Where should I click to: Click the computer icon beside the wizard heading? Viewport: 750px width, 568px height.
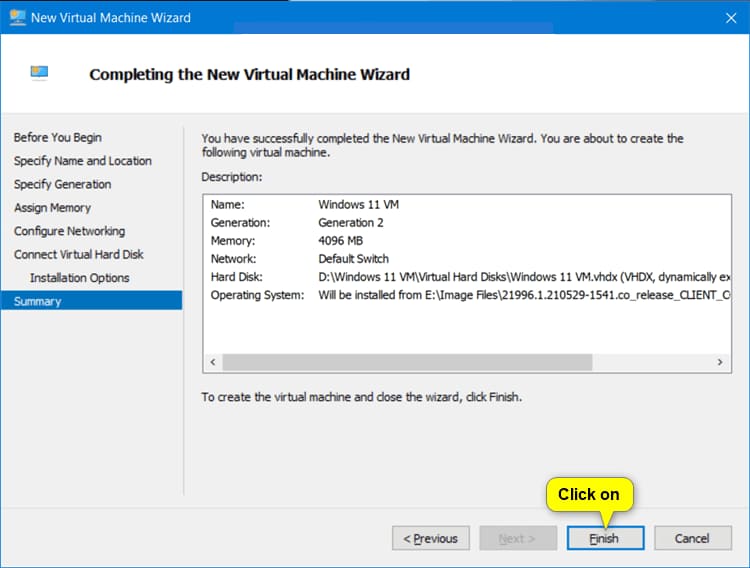tap(40, 74)
